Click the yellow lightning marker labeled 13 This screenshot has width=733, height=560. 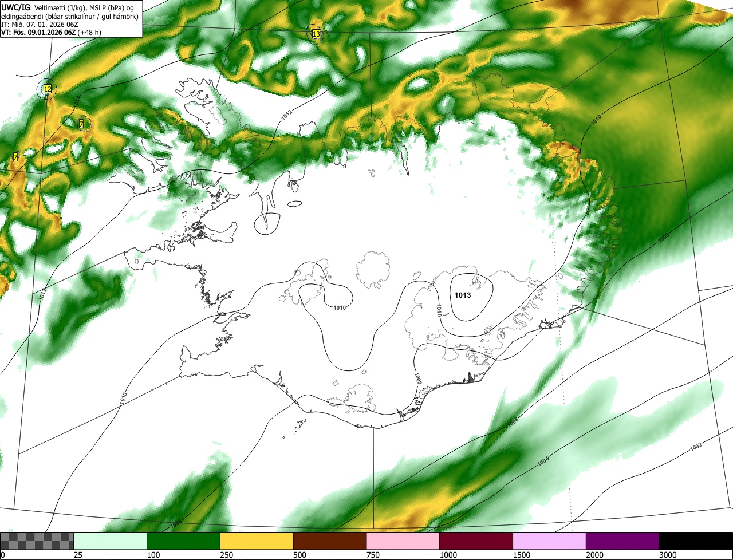[x=316, y=34]
